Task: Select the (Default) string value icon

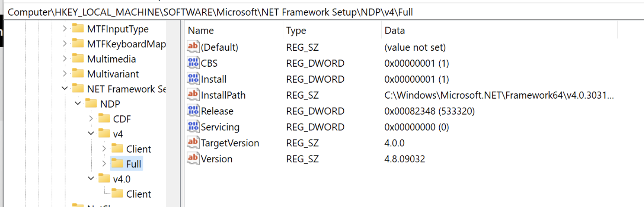Action: pos(193,47)
